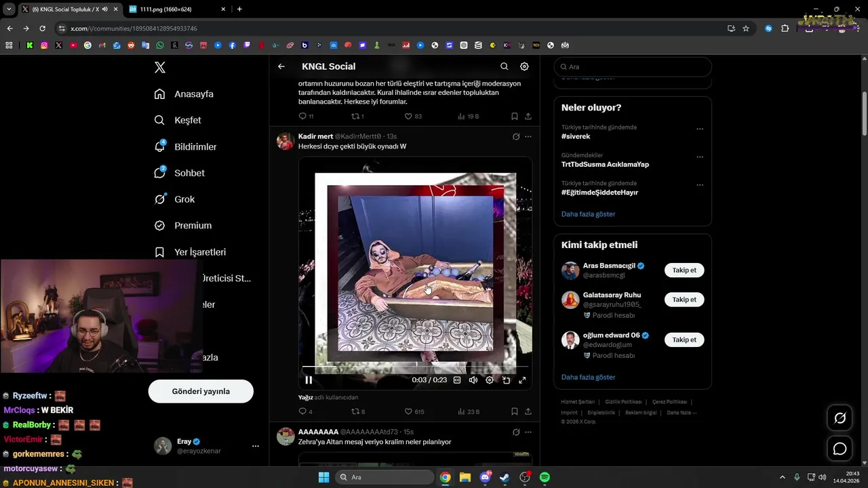Reload the current page
This screenshot has height=488, width=868.
pos(42,28)
